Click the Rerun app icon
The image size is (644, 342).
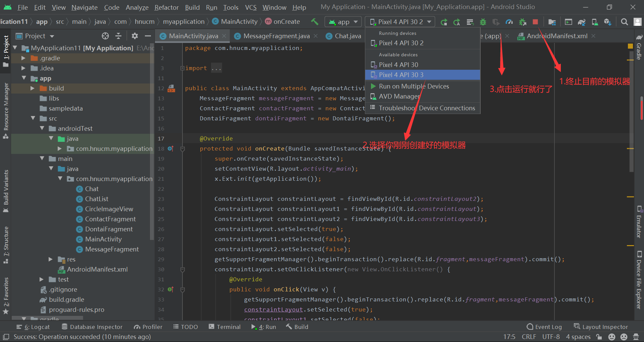pos(444,22)
